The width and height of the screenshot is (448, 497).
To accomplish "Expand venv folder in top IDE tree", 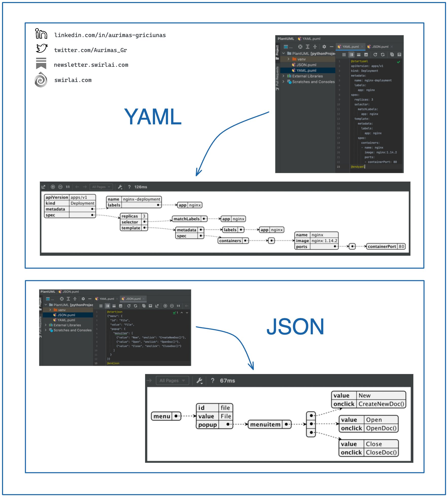I will tap(288, 59).
